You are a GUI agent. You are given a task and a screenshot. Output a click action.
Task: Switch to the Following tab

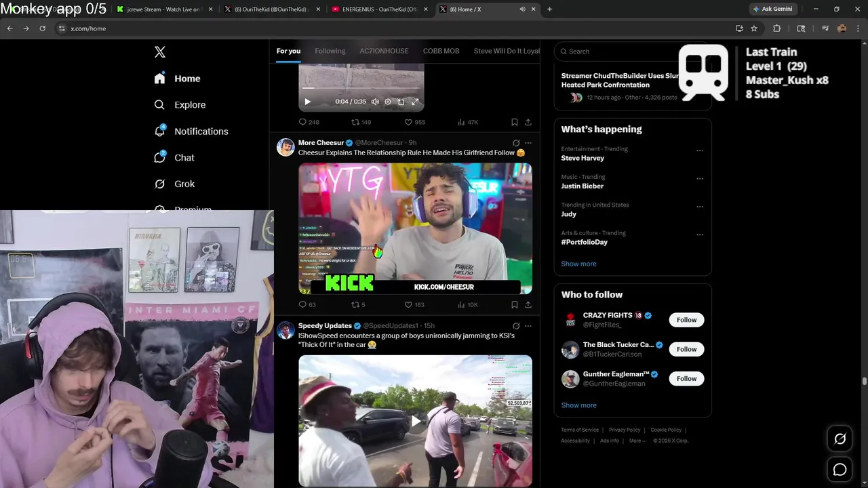[x=330, y=51]
